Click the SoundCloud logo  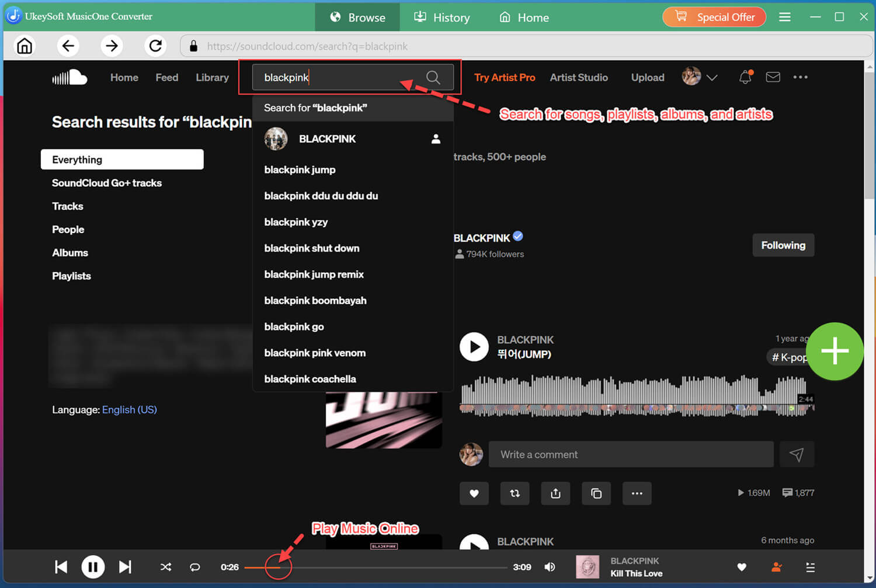point(69,77)
